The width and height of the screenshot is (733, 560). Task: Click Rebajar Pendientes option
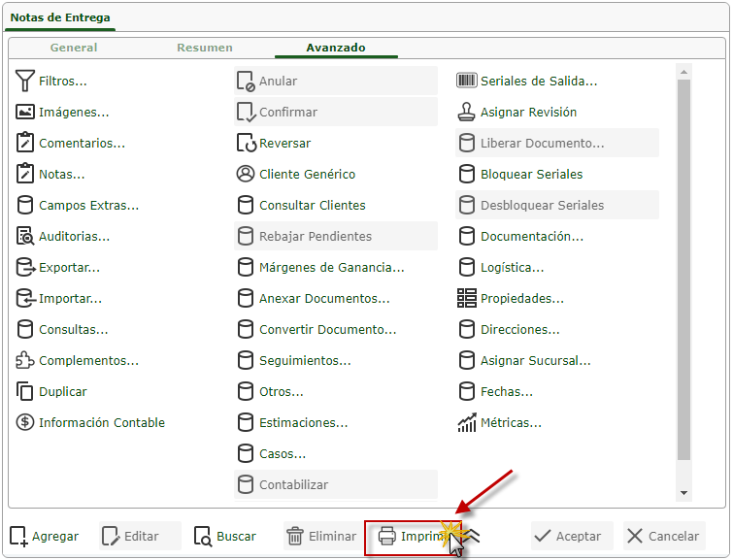pyautogui.click(x=336, y=236)
